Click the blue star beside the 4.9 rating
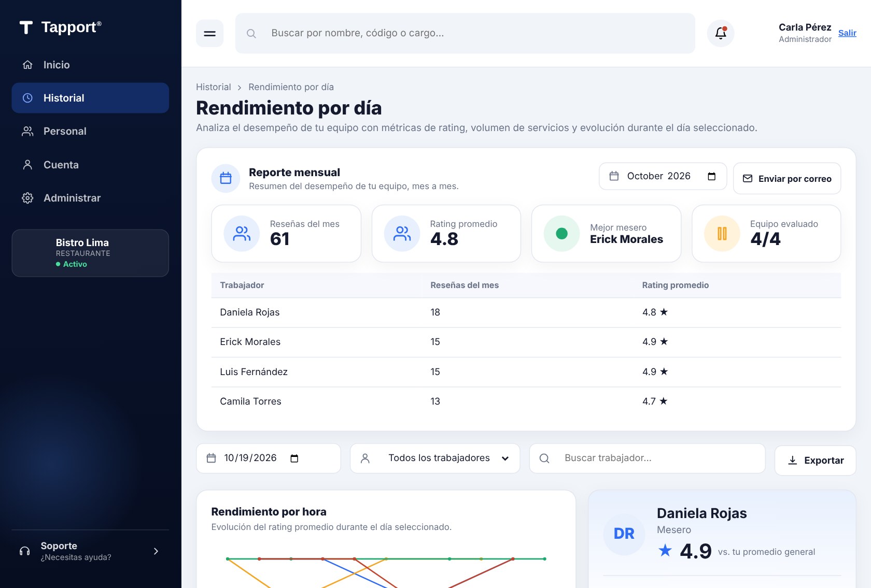871x588 pixels. pos(665,550)
